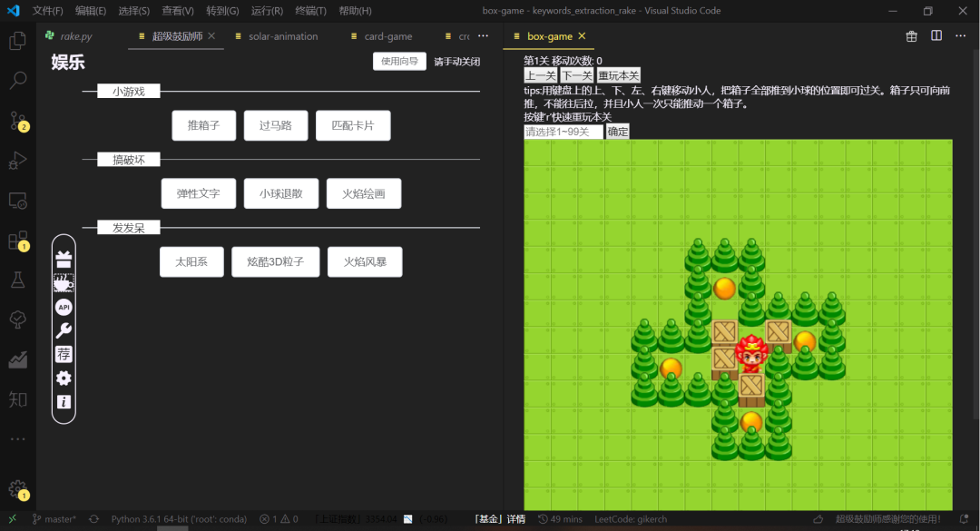Image resolution: width=980 pixels, height=531 pixels.
Task: Open the Extensions view in activity bar
Action: 17,241
